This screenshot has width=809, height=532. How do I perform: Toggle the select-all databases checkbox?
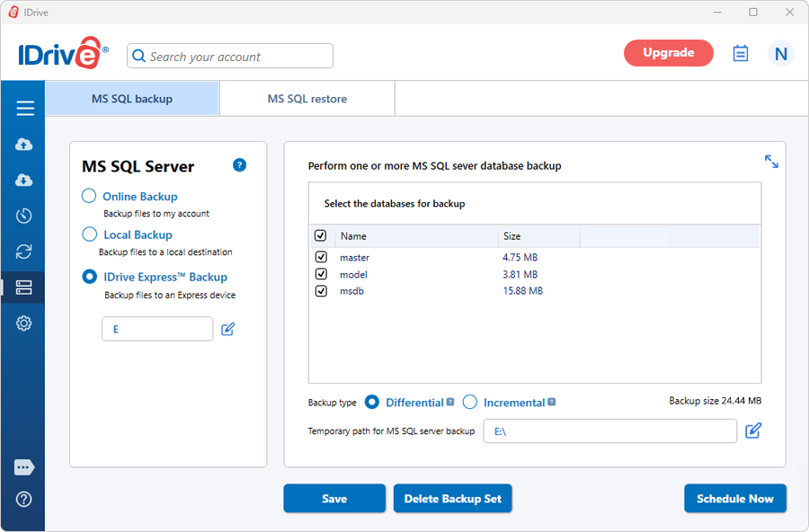point(320,235)
